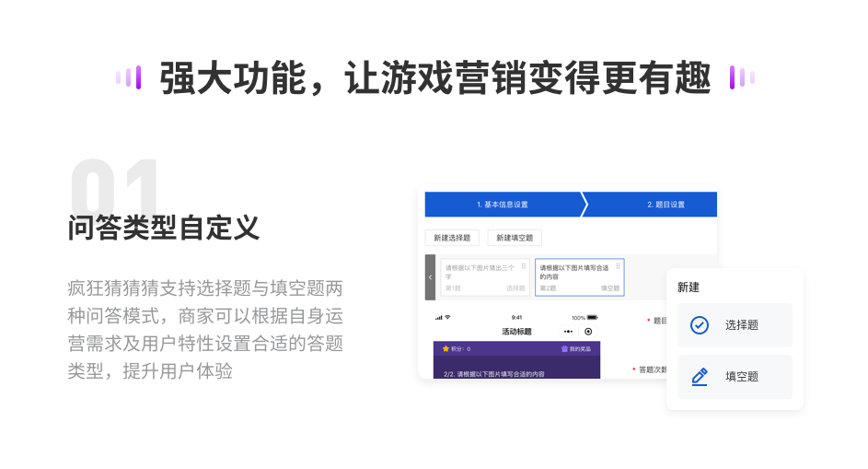Collapse question list with left chevron
This screenshot has height=469, width=868.
click(x=430, y=277)
